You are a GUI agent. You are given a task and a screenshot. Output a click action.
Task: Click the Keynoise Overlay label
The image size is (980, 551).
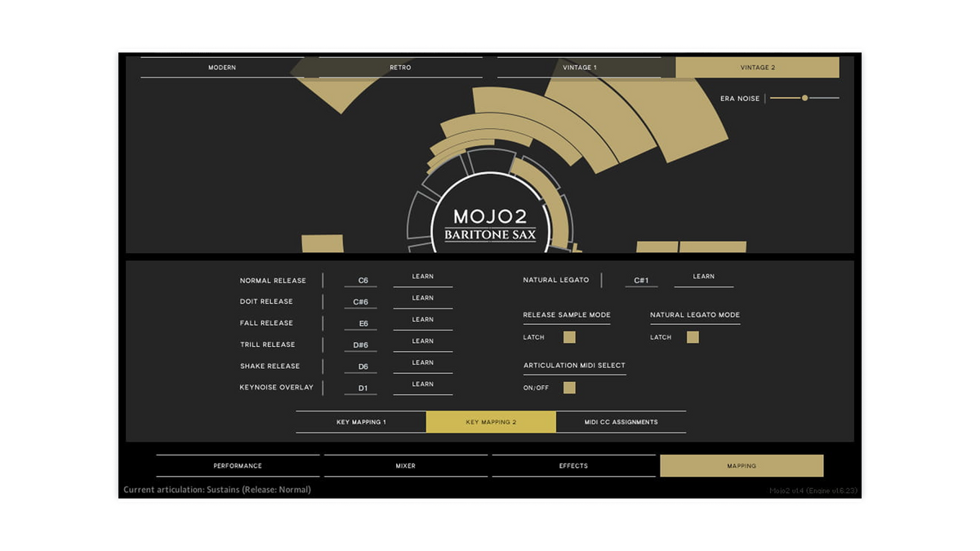coord(277,388)
